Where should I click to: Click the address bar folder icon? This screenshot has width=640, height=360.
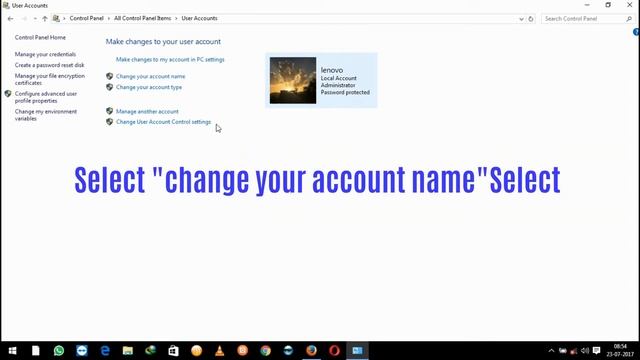[56, 19]
